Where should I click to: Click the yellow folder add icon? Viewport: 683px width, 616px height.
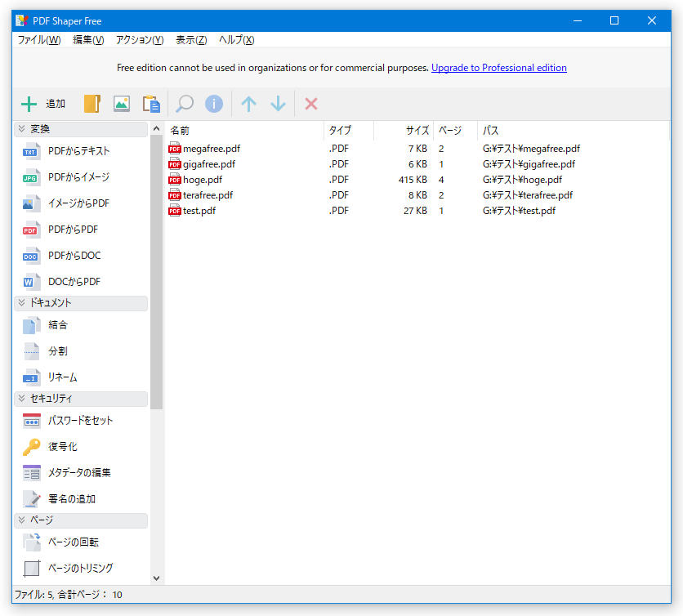[92, 104]
